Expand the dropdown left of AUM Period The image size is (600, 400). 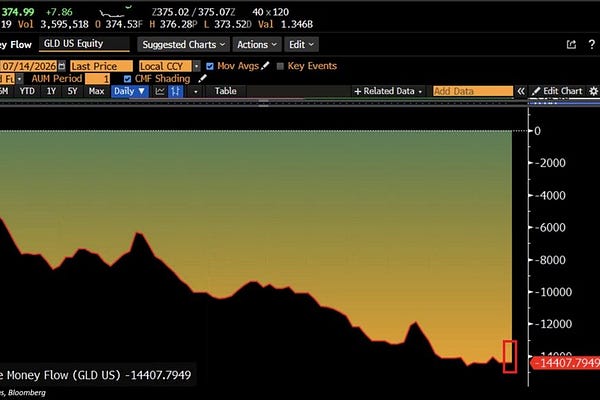[19, 79]
